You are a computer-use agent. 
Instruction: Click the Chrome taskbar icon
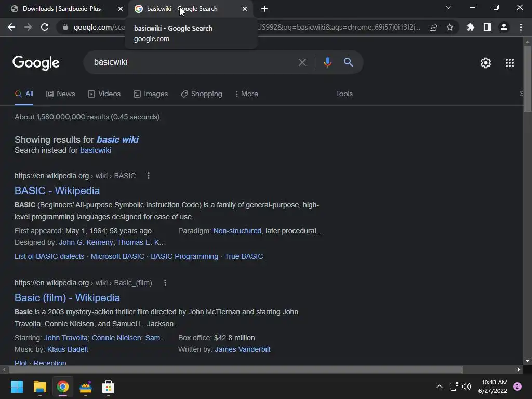click(63, 387)
